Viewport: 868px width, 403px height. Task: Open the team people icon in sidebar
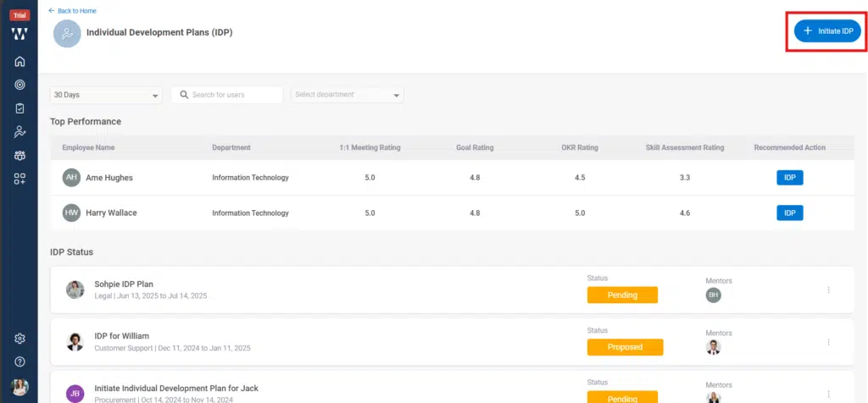[x=19, y=155]
